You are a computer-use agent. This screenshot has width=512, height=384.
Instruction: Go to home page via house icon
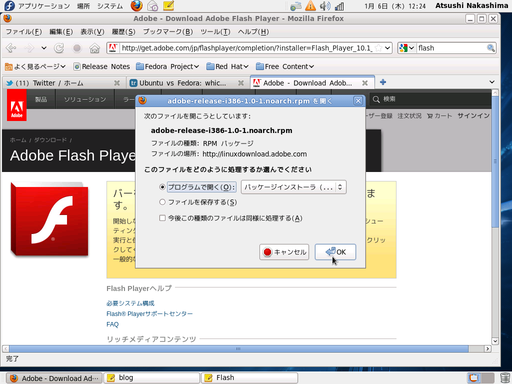click(95, 48)
